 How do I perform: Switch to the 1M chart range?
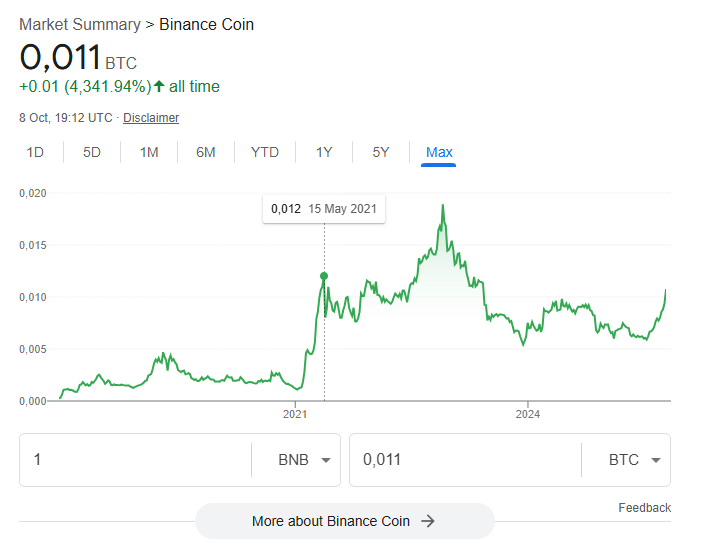click(149, 152)
